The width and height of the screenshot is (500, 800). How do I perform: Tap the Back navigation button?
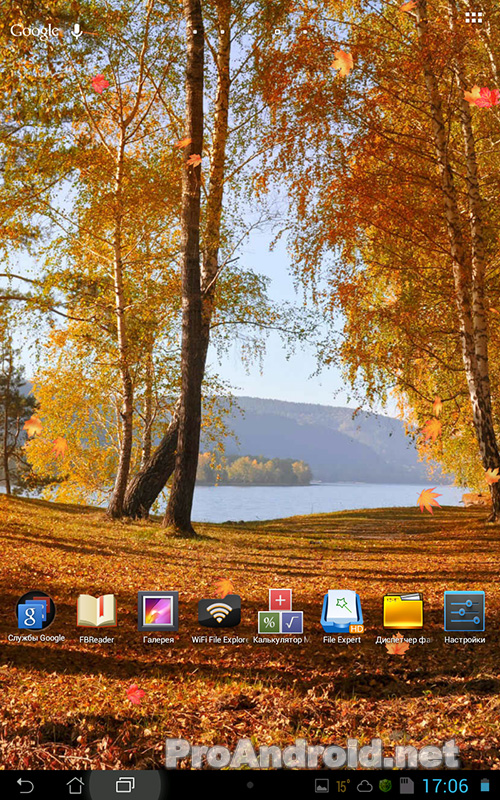click(x=24, y=785)
